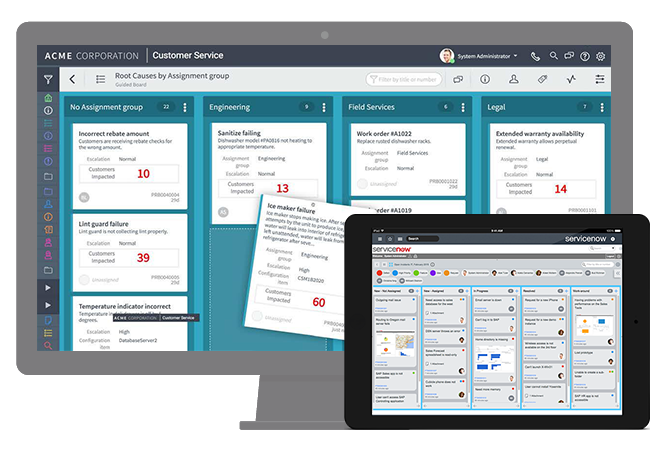Open Work order #A1022 card
650x450 pixels.
click(x=408, y=159)
